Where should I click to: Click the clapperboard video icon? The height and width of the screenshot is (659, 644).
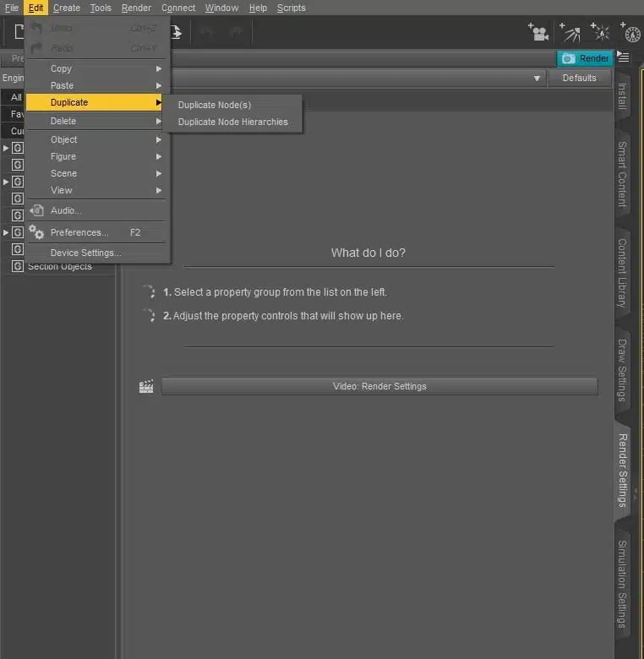[146, 386]
